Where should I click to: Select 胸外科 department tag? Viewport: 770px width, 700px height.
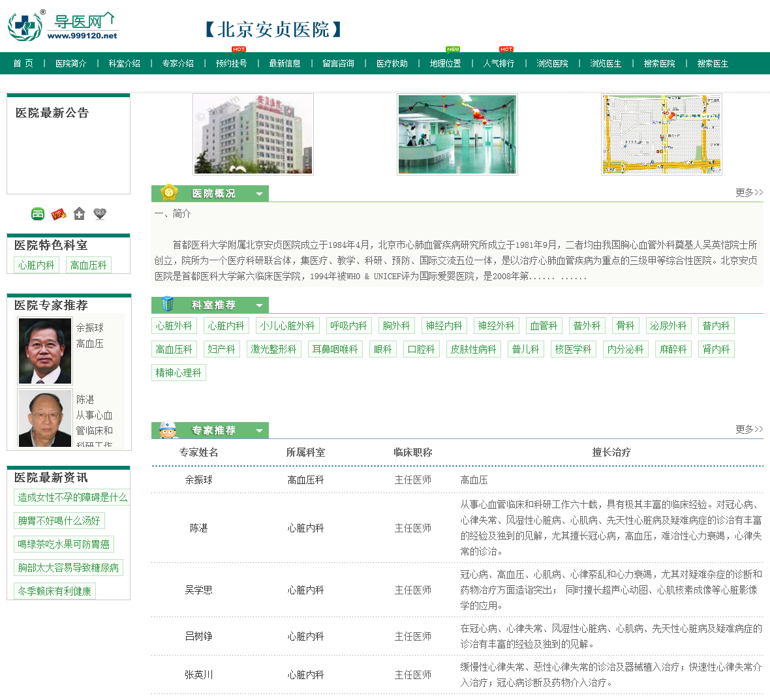(x=396, y=326)
